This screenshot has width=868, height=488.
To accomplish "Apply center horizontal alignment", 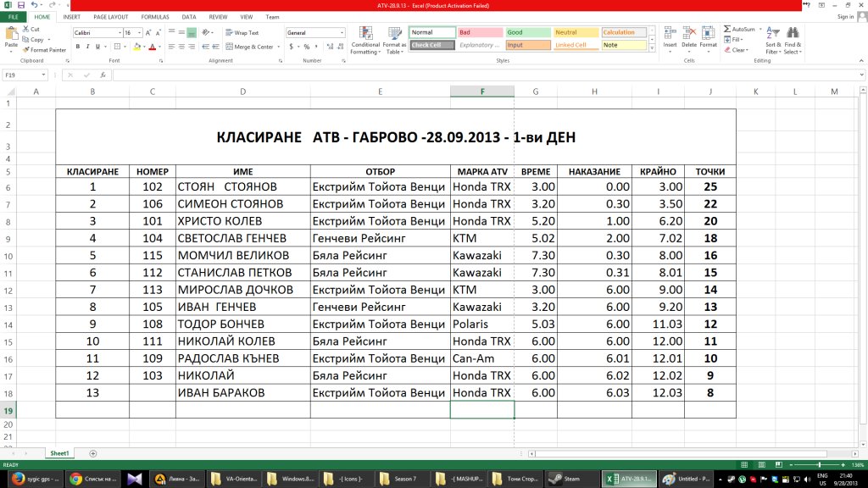I will [x=181, y=47].
